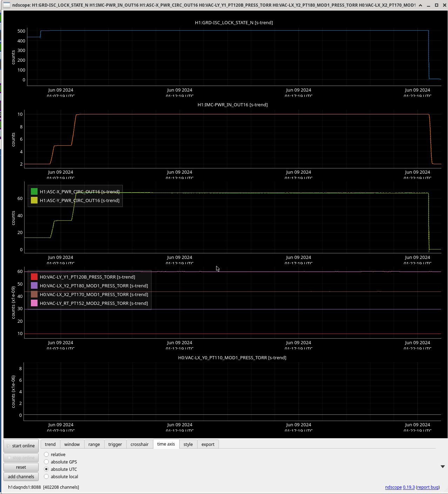The height and width of the screenshot is (494, 448).
Task: Click the H0:VAC-LY_RT_PT152_MOD2_PRESS_TORR legend label
Action: coord(94,303)
